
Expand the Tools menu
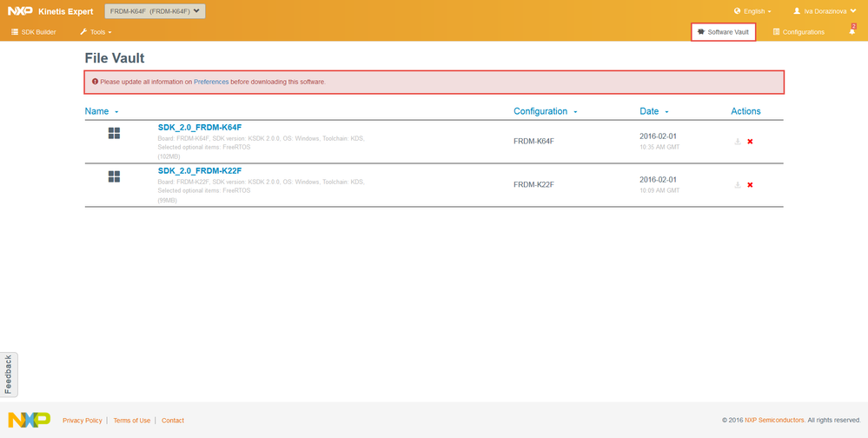tap(96, 32)
